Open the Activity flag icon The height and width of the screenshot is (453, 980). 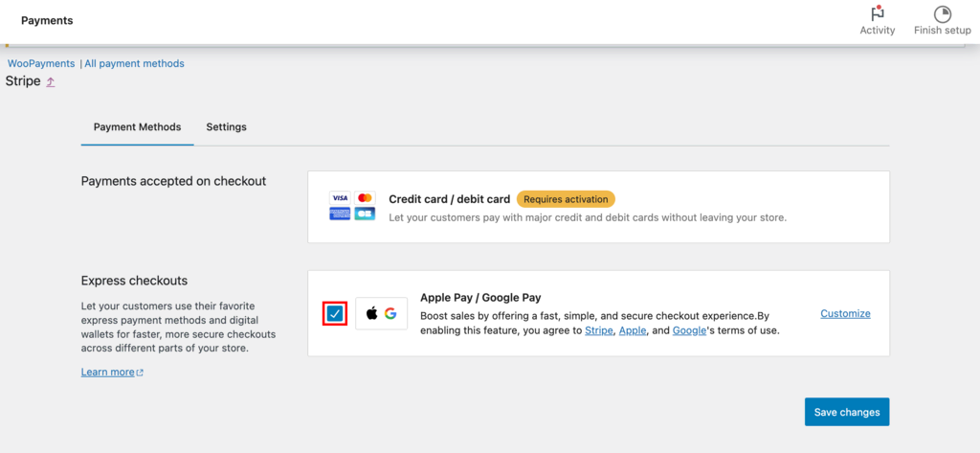(878, 14)
